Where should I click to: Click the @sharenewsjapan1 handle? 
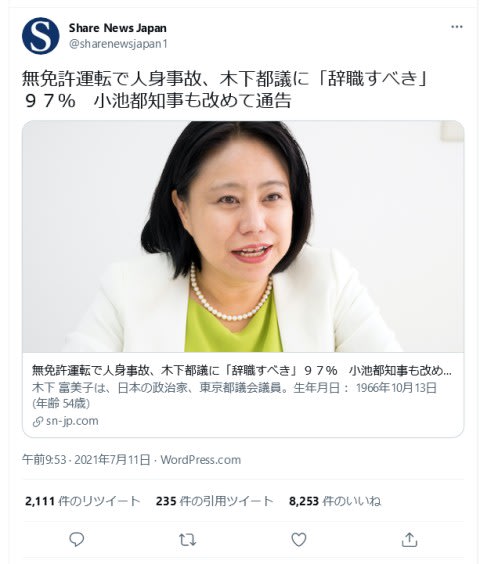coord(118,44)
